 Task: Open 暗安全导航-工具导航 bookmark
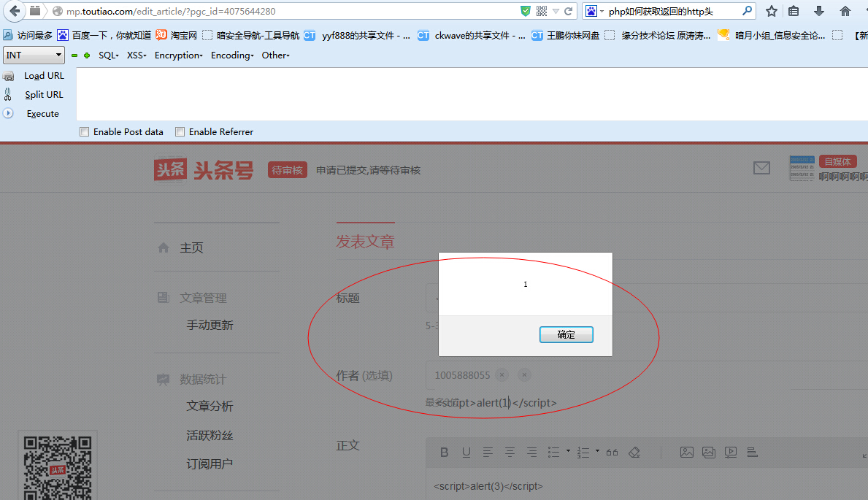[x=251, y=36]
